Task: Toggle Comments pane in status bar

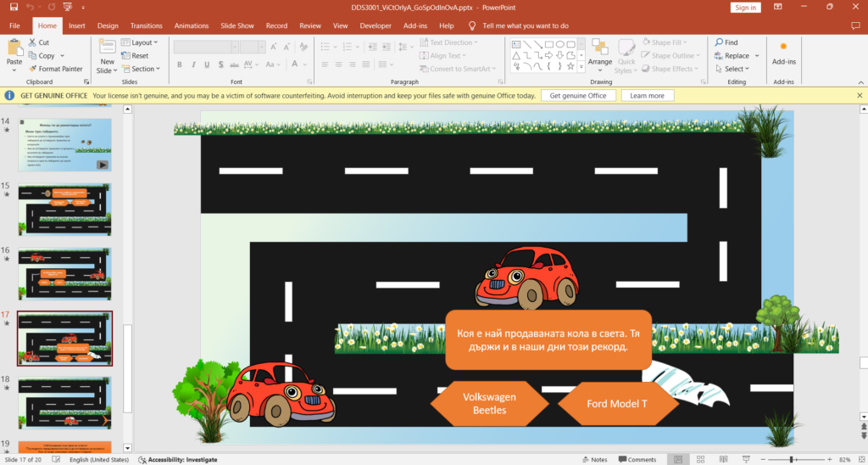Action: 637,459
